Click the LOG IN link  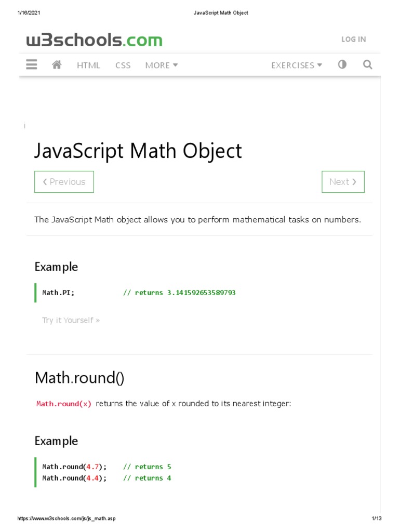coord(353,39)
